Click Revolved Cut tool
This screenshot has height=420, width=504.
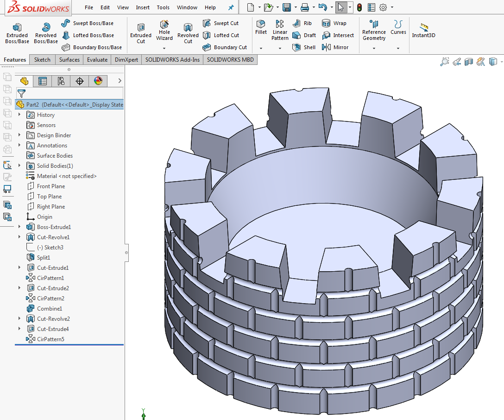188,33
